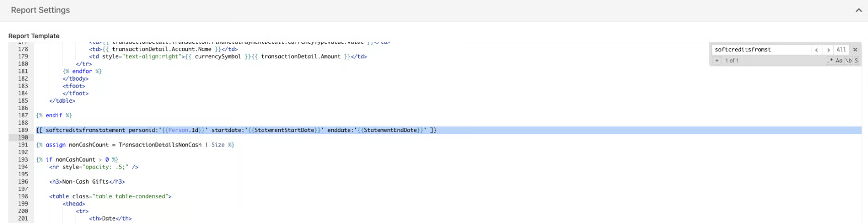
Task: Click in the softcreditsfromst search field
Action: coord(761,50)
